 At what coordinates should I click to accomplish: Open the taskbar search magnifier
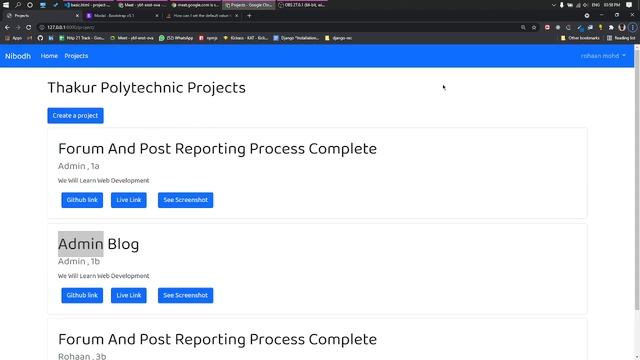tap(18, 5)
